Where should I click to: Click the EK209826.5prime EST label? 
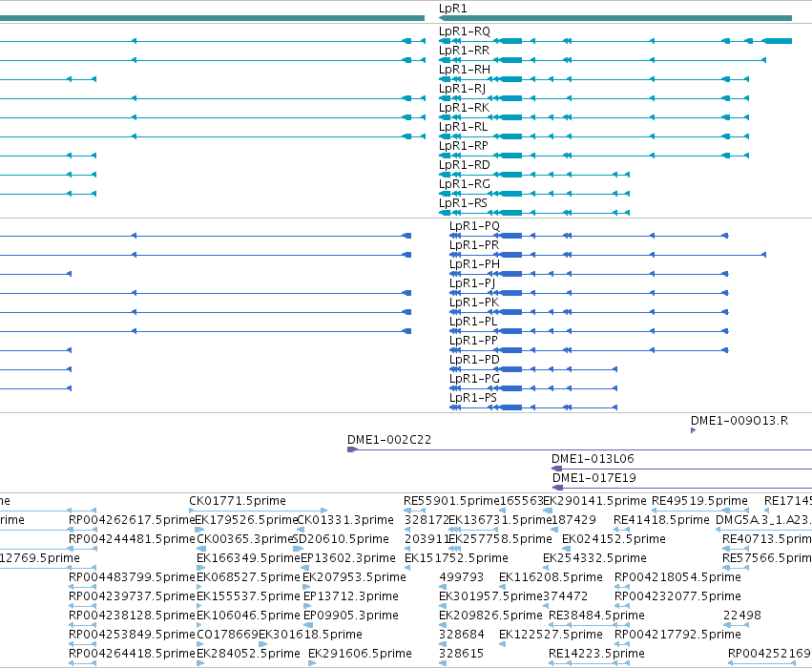(x=490, y=616)
